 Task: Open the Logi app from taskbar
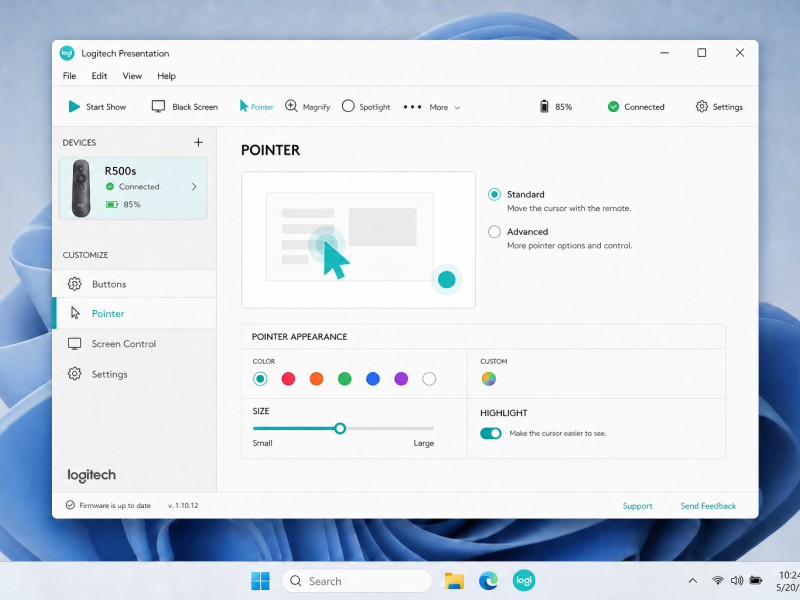(523, 581)
